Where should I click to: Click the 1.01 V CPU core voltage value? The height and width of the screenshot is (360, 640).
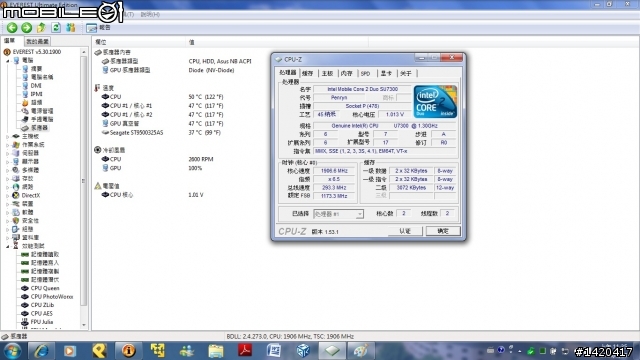196,195
